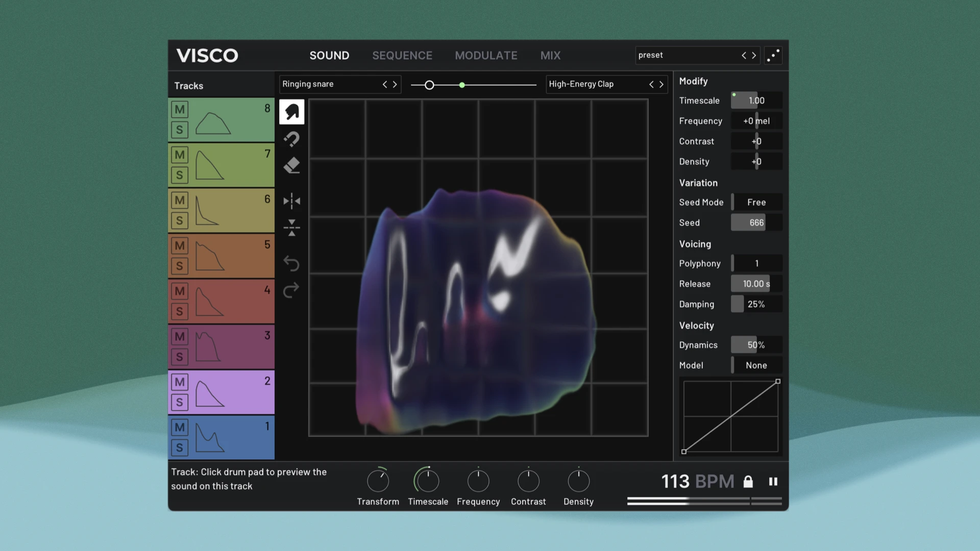Click the vertical mirror flip icon
Viewport: 980px width, 551px height.
(x=291, y=228)
